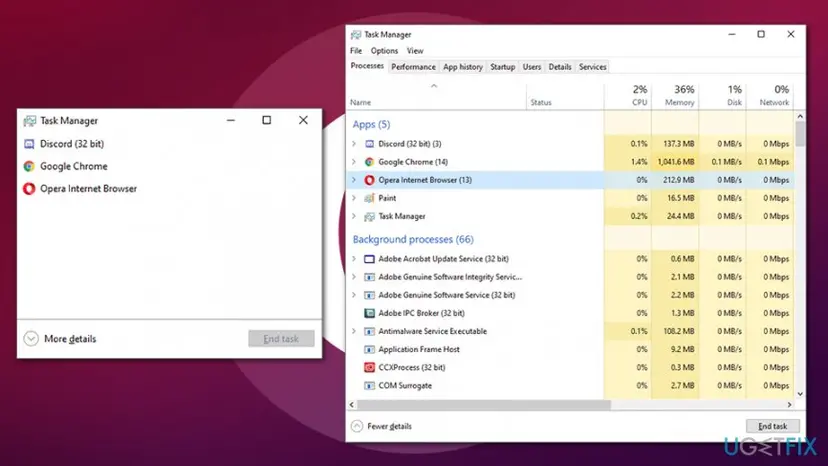828x466 pixels.
Task: Click the vertical scrollbar down arrow
Action: pos(800,394)
